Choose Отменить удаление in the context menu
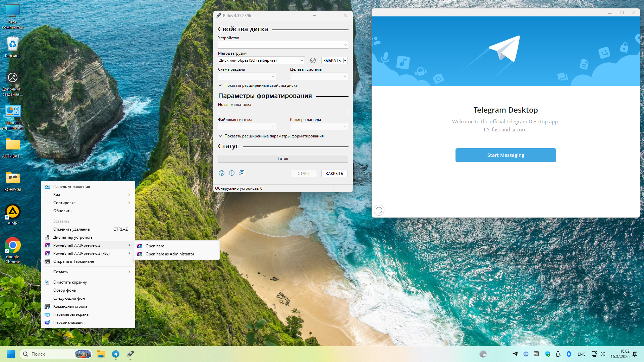The height and width of the screenshot is (362, 644). click(88, 229)
